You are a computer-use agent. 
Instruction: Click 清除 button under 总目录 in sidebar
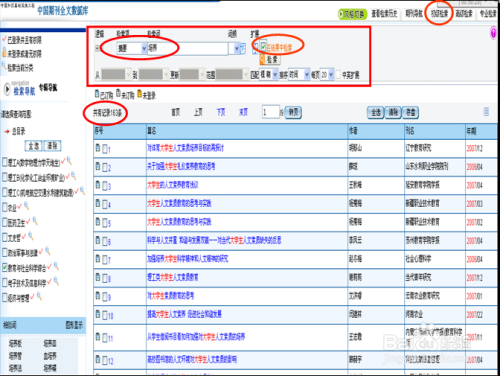coord(52,146)
